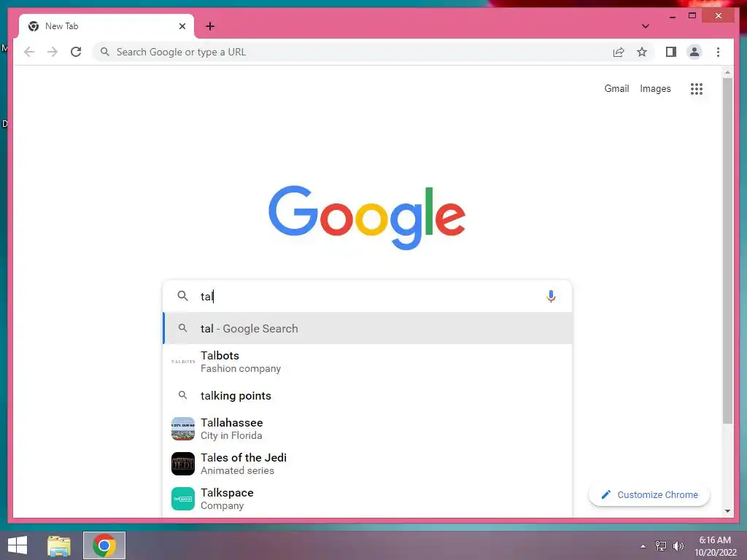Click into the Google search text field
The height and width of the screenshot is (560, 747).
[x=367, y=296]
